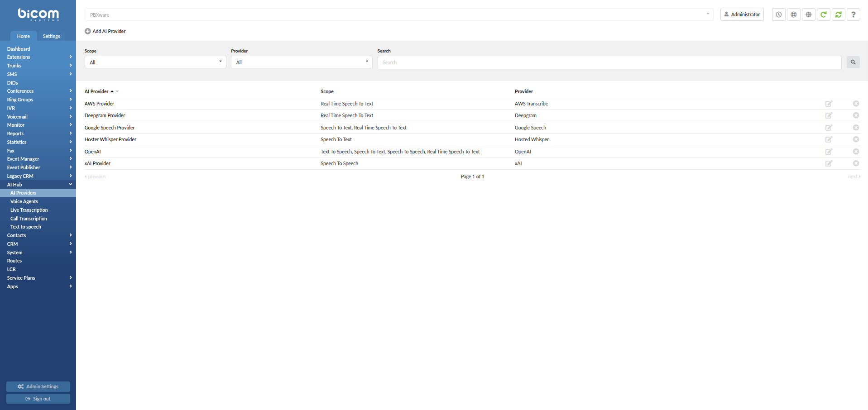Switch to the Home tab
868x410 pixels.
pos(24,36)
